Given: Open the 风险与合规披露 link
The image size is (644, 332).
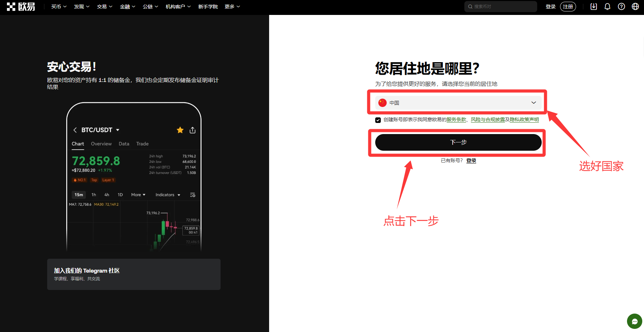Looking at the screenshot, I should (488, 120).
